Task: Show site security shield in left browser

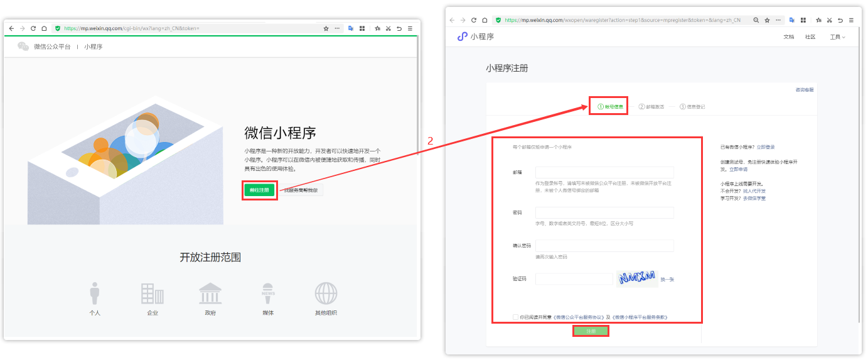Action: click(x=58, y=28)
